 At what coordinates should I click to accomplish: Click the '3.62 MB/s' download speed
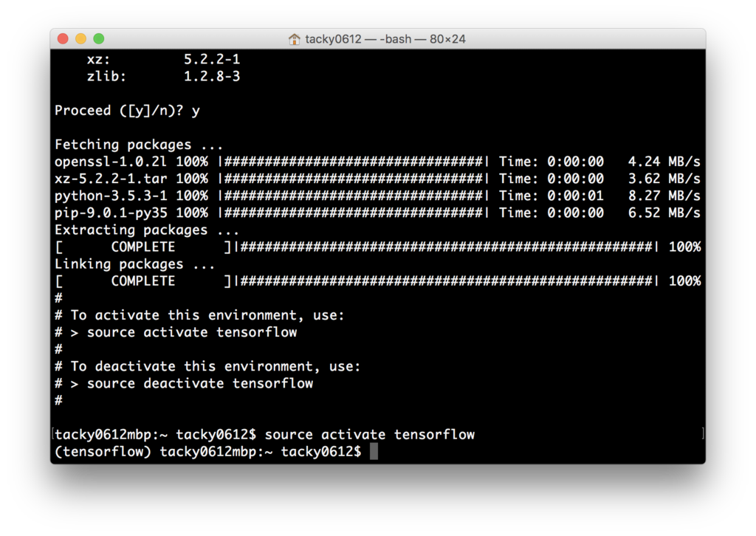click(x=664, y=179)
